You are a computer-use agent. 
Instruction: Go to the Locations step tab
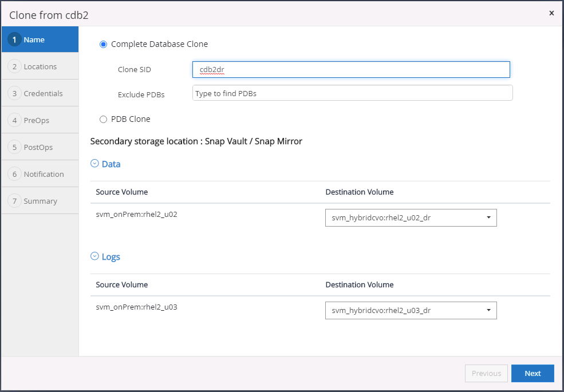click(x=40, y=67)
